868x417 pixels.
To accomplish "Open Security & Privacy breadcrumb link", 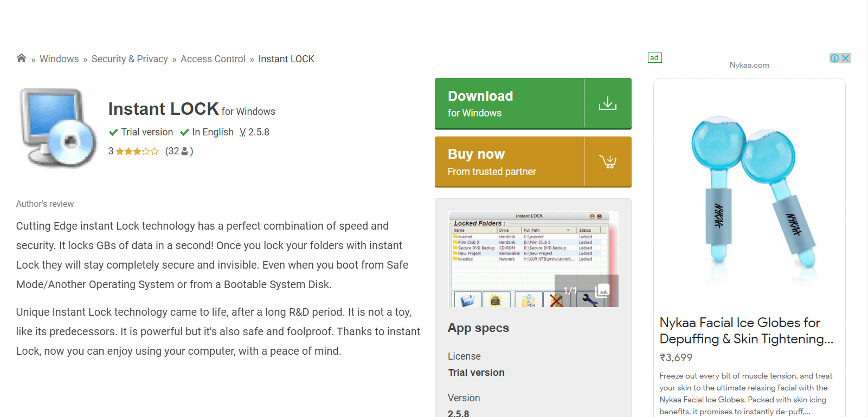I will coord(130,59).
